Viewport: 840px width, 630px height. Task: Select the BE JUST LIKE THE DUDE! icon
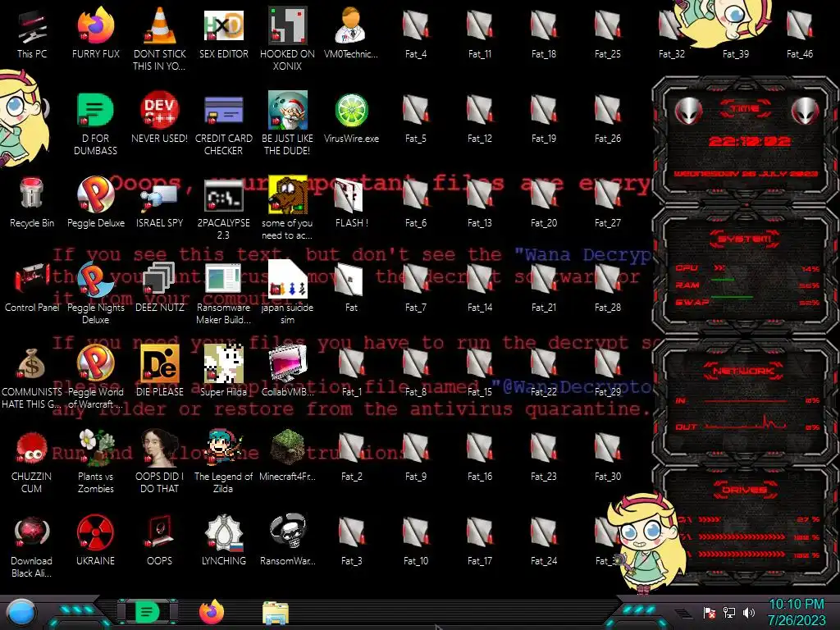point(288,123)
